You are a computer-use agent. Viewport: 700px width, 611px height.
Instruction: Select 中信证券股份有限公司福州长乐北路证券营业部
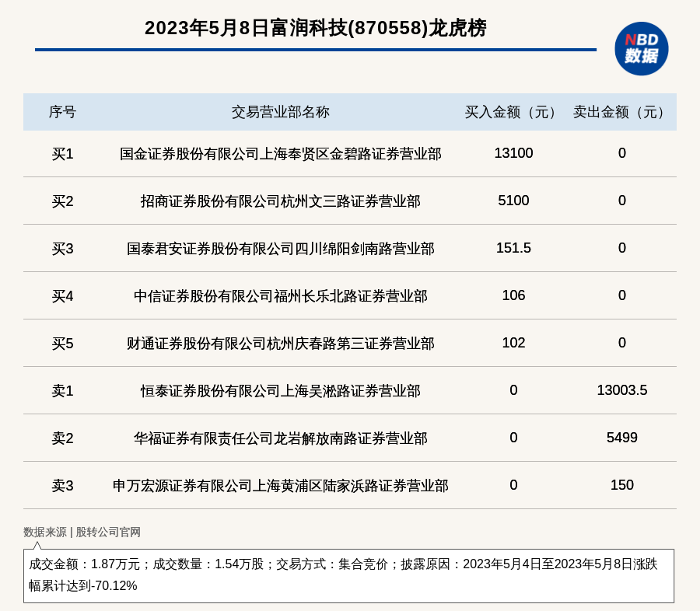click(280, 296)
